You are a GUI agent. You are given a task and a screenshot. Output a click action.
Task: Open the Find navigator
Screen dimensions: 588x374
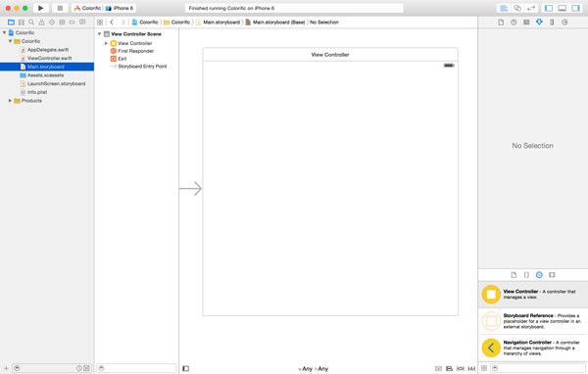pos(31,23)
